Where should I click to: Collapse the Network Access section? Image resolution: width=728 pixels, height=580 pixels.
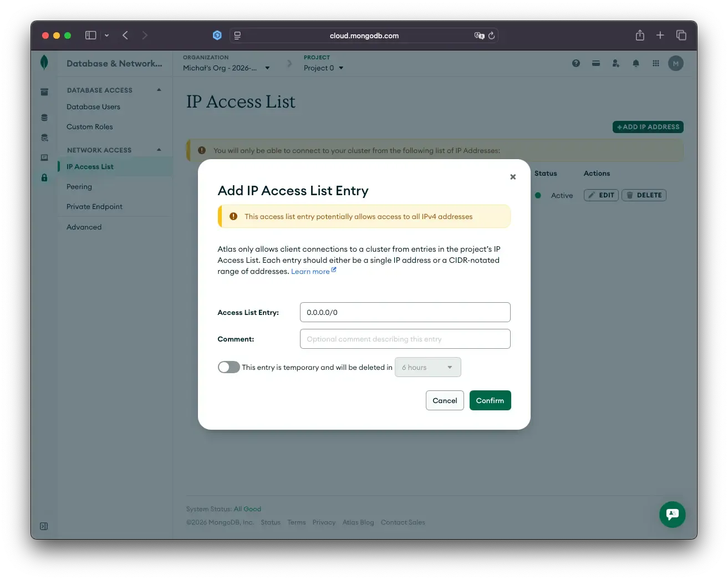coord(159,150)
